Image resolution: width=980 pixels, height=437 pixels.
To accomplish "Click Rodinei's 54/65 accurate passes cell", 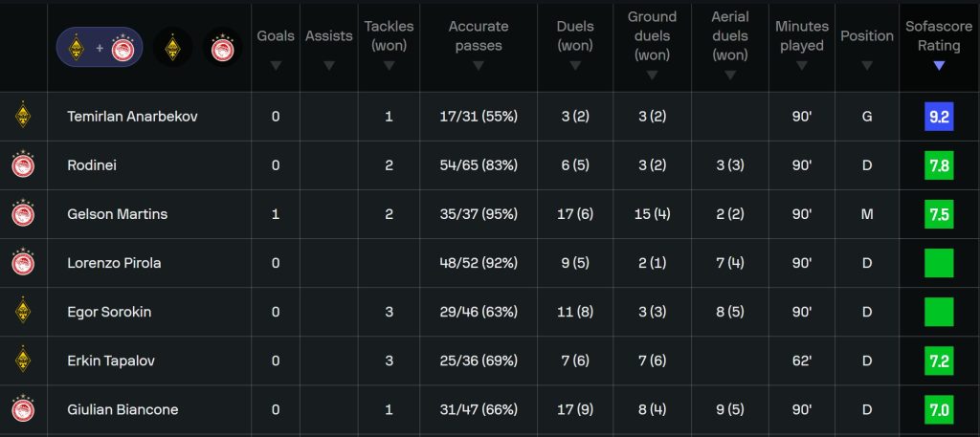I will (x=479, y=165).
